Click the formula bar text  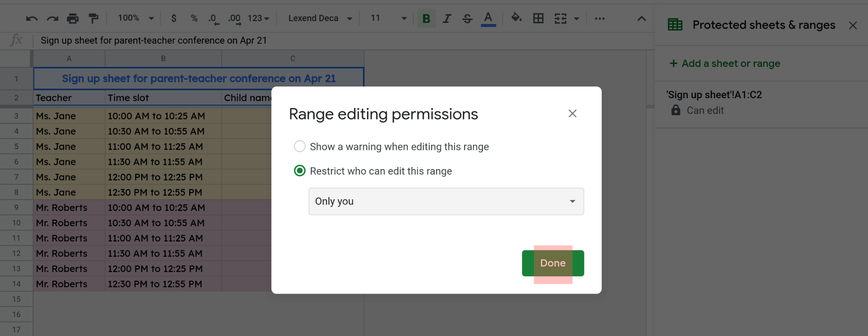(x=153, y=40)
